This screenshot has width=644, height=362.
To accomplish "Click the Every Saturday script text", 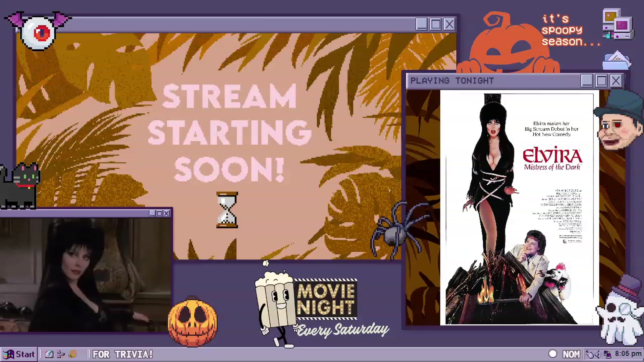I will coord(343,330).
